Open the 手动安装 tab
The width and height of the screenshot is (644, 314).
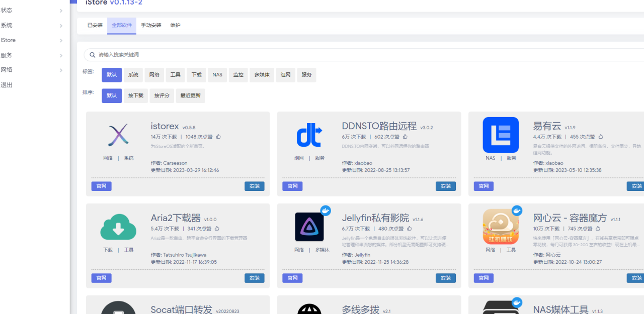[151, 26]
